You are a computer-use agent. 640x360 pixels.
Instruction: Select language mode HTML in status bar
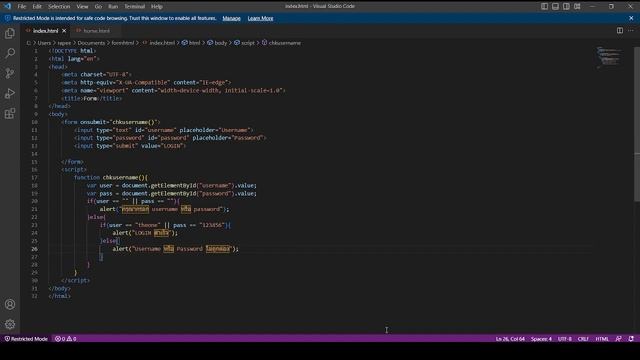pyautogui.click(x=602, y=339)
